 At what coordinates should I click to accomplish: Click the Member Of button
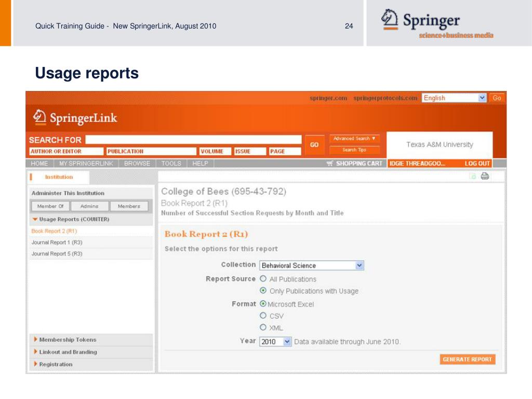coord(50,206)
